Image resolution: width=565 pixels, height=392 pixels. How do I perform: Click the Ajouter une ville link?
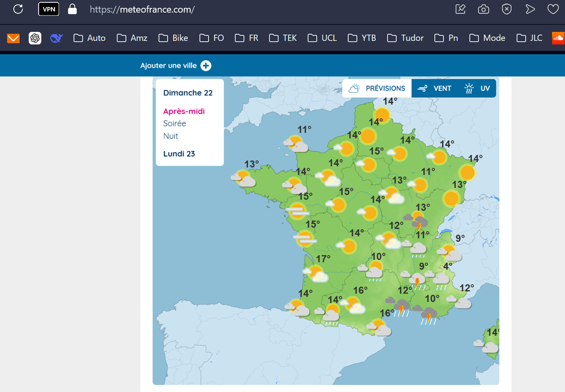click(168, 66)
